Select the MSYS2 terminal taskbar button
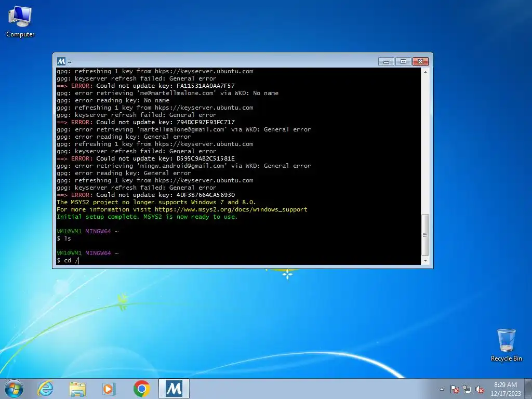The width and height of the screenshot is (532, 399). click(x=174, y=389)
